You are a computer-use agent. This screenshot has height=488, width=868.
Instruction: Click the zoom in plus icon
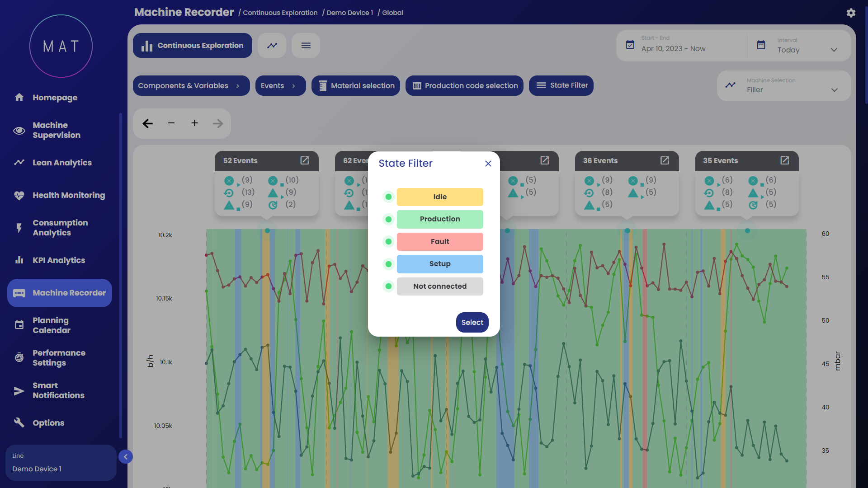(194, 123)
